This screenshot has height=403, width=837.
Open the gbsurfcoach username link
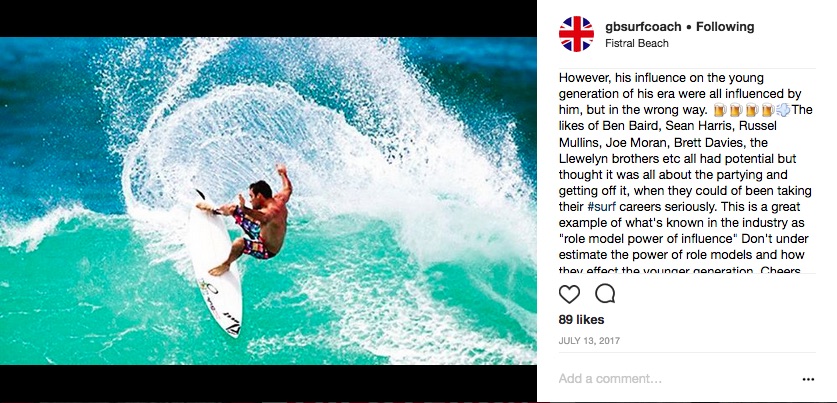click(x=645, y=27)
